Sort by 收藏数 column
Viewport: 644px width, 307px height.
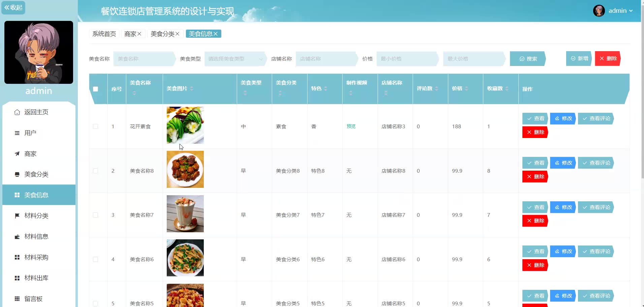click(507, 89)
